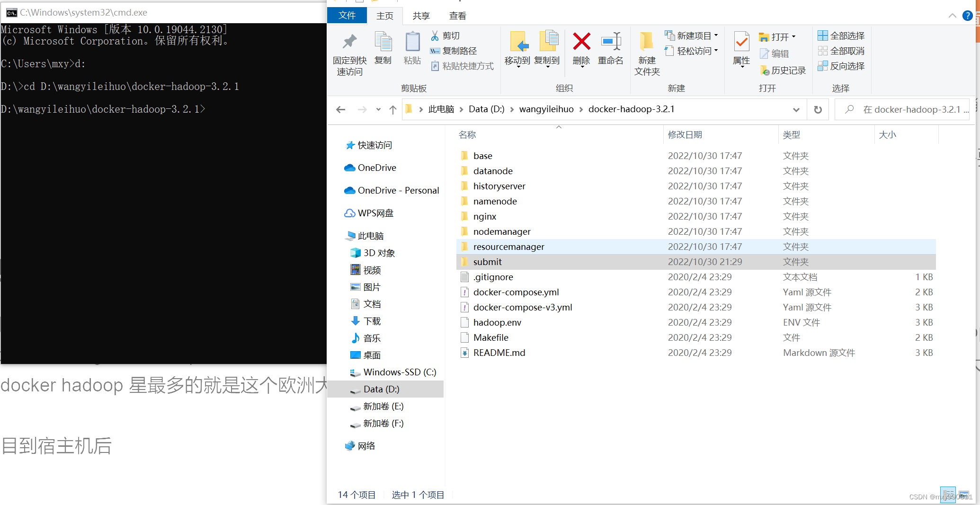Click 全部选择 to select all items
This screenshot has height=505, width=980.
(x=841, y=35)
